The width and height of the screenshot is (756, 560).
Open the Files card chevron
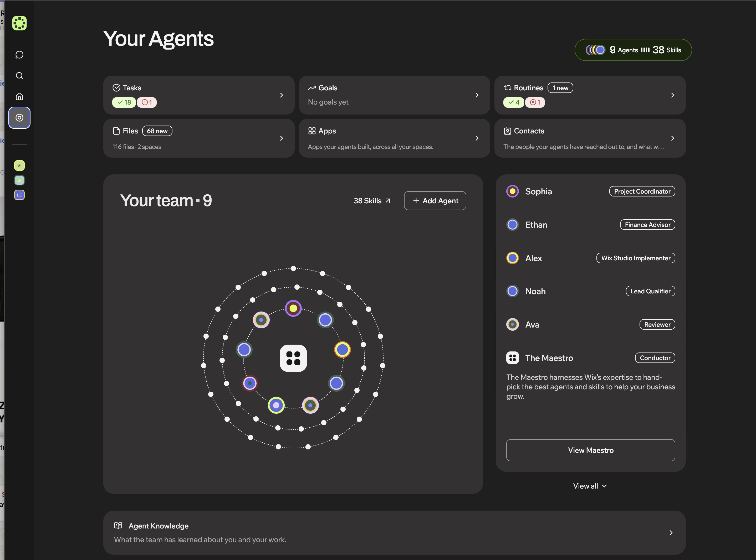[281, 138]
